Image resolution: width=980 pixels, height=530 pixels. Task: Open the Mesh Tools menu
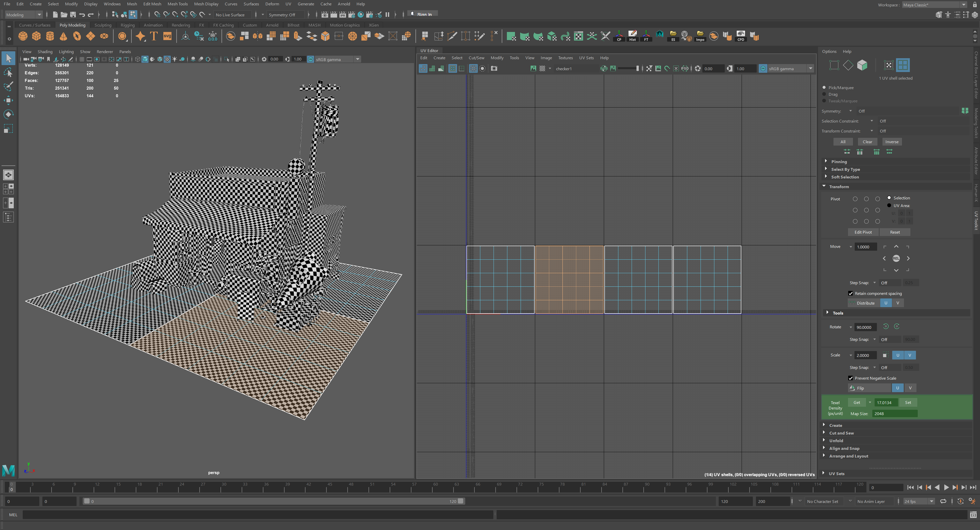click(177, 4)
